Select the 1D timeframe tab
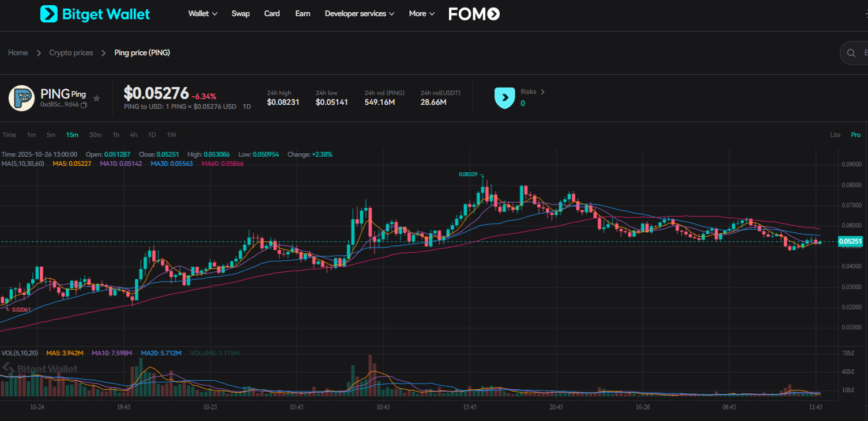 [x=152, y=134]
